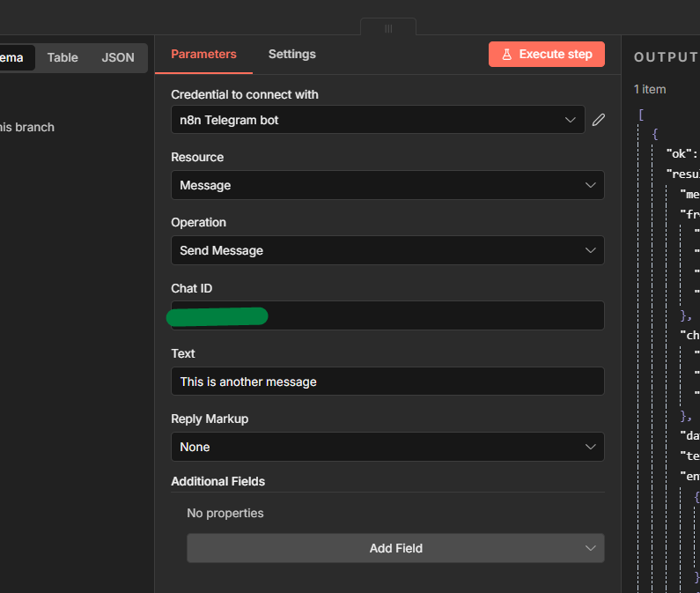Image resolution: width=700 pixels, height=593 pixels.
Task: Edit the credential with the pencil icon
Action: click(x=598, y=120)
